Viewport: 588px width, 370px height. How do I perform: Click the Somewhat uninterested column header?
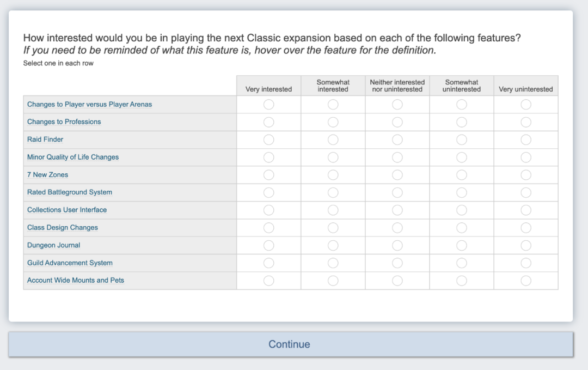point(461,86)
